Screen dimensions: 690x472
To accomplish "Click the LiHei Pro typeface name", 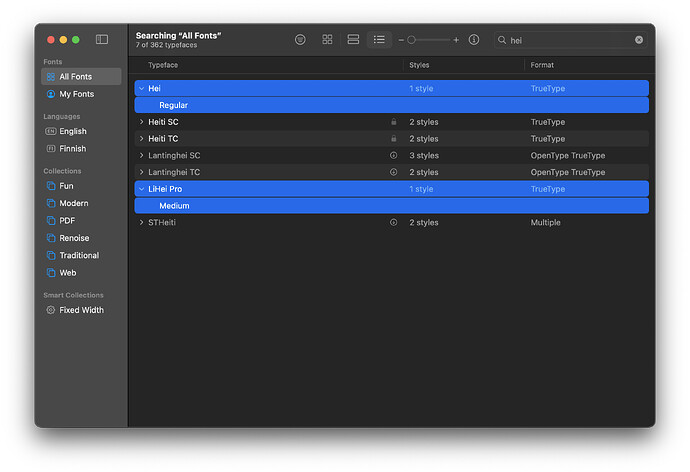I will (x=165, y=189).
